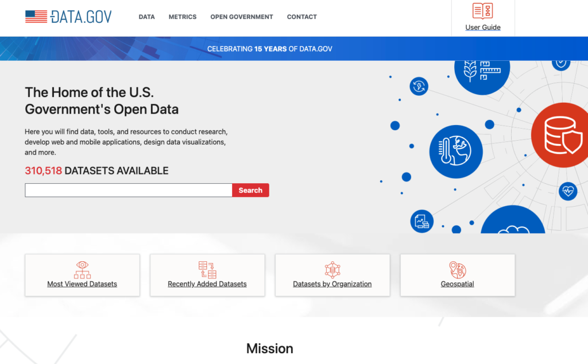Viewport: 588px width, 364px height.
Task: Open the Geospatial link
Action: (x=457, y=284)
